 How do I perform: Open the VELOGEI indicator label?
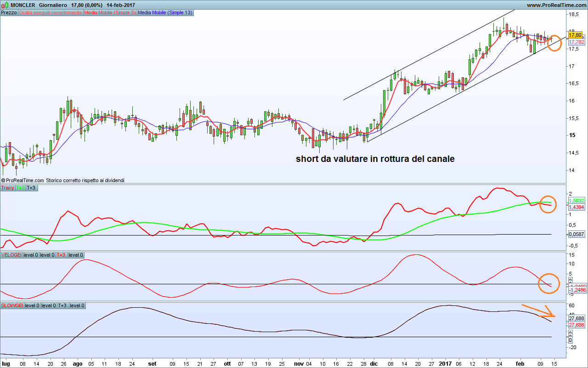(x=11, y=255)
